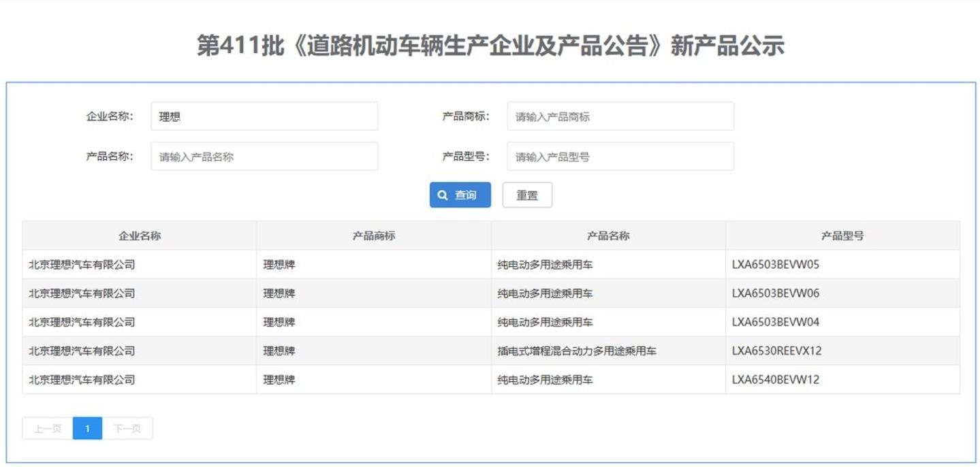
Task: Click 北京理想汽车有限公司 in LXA6503BEVW04 row
Action: (82, 322)
